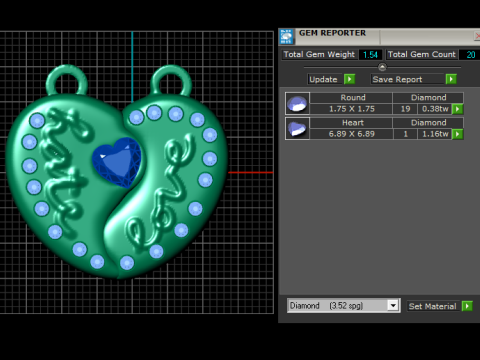Click the green arrow on the Heart diamond row

click(458, 134)
